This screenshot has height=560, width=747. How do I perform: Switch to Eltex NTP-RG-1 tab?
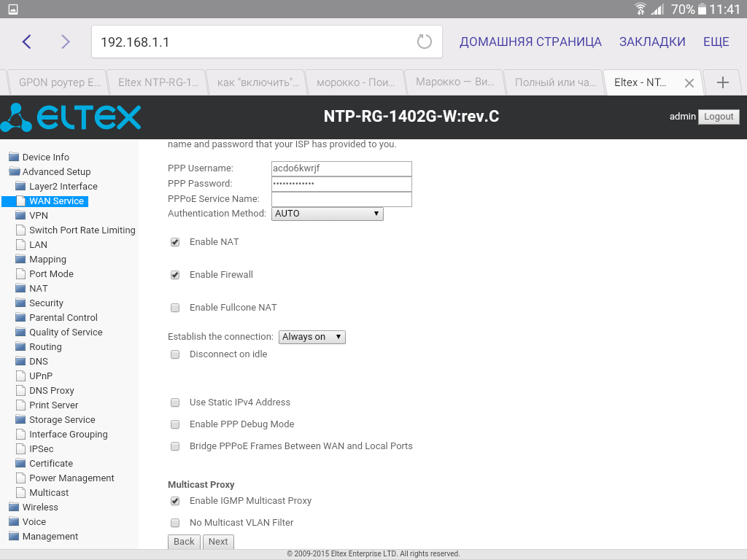pyautogui.click(x=158, y=82)
